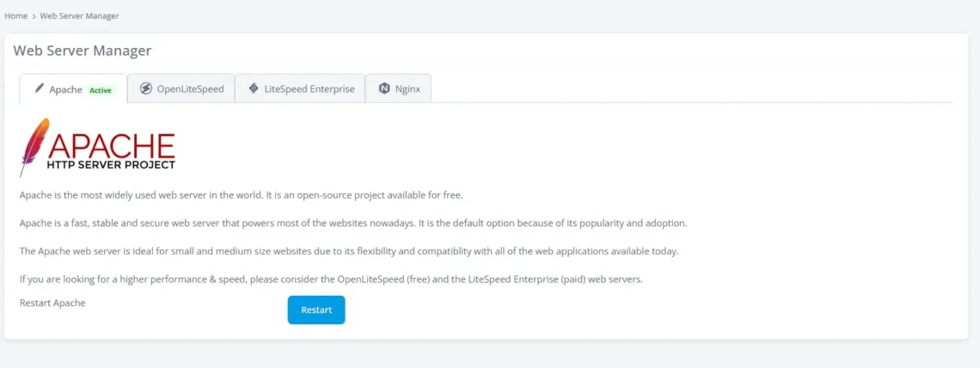Image resolution: width=980 pixels, height=368 pixels.
Task: Click paragraph about most widely used web server
Action: (241, 195)
